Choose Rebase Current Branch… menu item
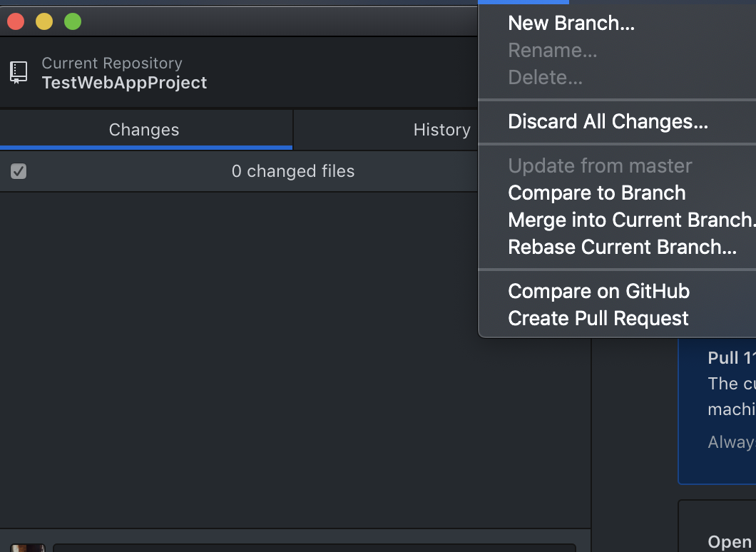The width and height of the screenshot is (756, 552). [617, 247]
